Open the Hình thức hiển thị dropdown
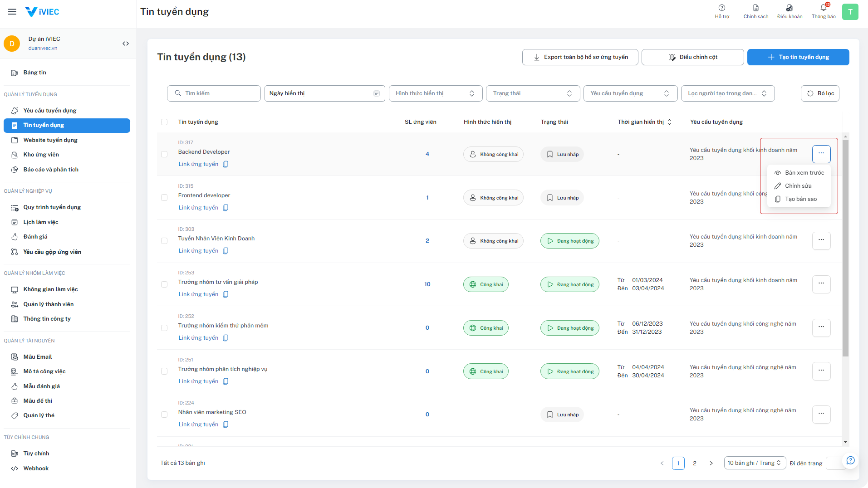 pyautogui.click(x=435, y=93)
